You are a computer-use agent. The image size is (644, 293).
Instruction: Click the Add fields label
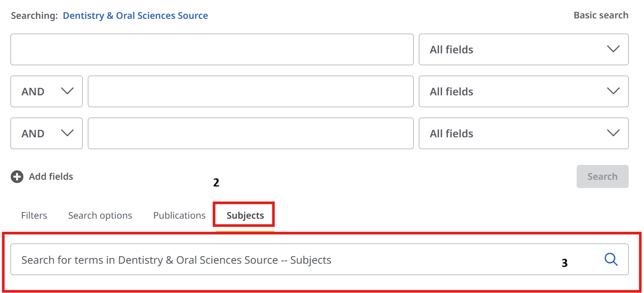pyautogui.click(x=51, y=177)
